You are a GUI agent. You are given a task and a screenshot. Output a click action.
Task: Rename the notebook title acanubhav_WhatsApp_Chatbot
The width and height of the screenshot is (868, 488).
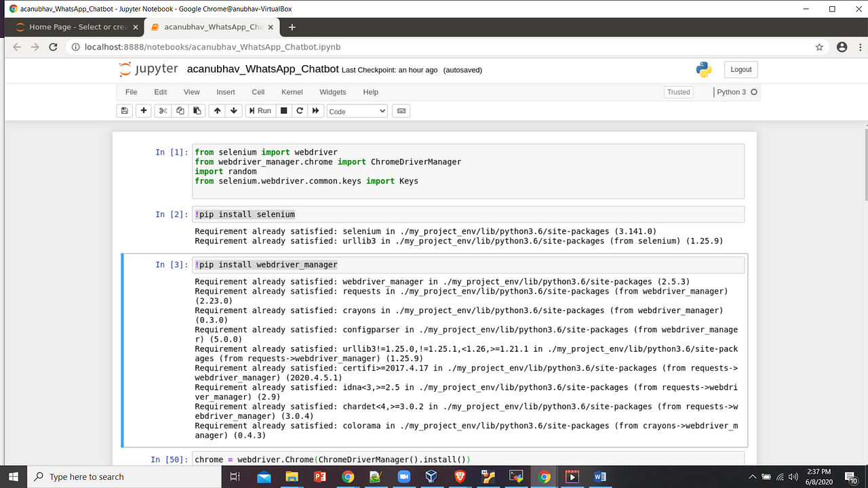point(262,69)
